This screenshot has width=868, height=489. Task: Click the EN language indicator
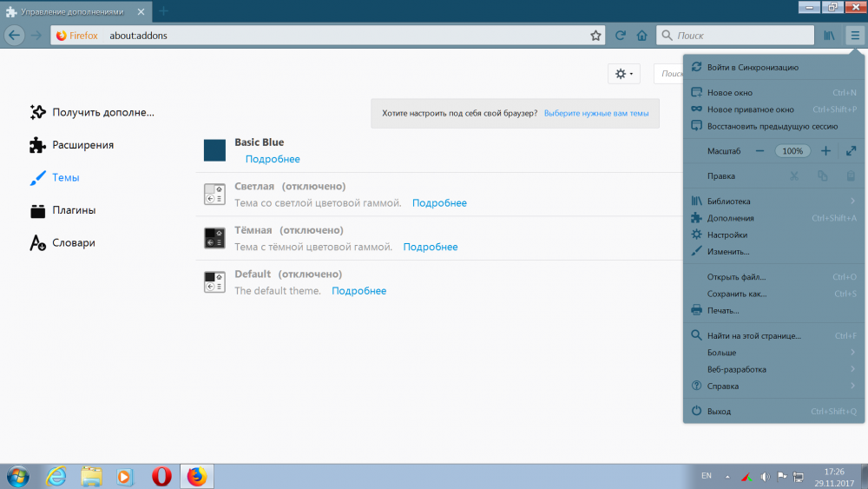pyautogui.click(x=707, y=476)
